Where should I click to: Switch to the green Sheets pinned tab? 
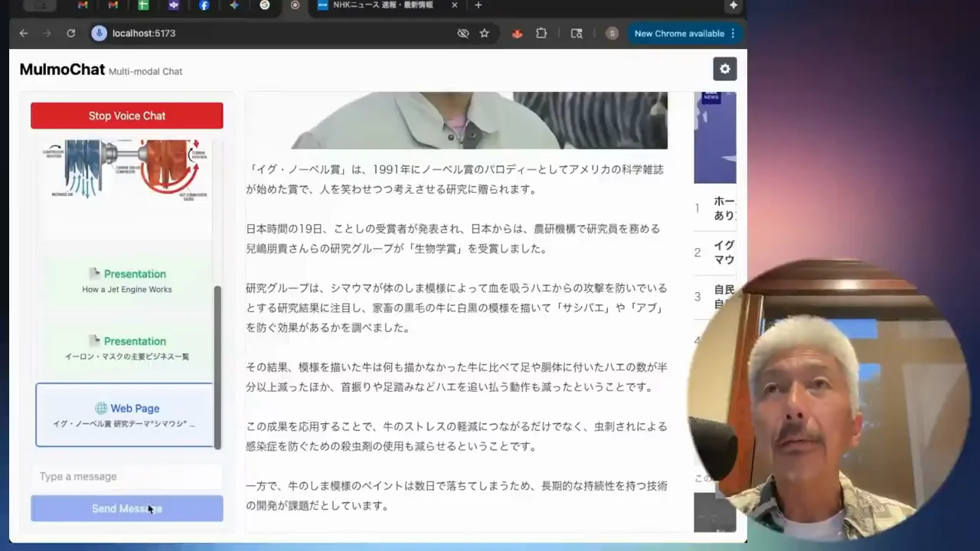(x=143, y=5)
